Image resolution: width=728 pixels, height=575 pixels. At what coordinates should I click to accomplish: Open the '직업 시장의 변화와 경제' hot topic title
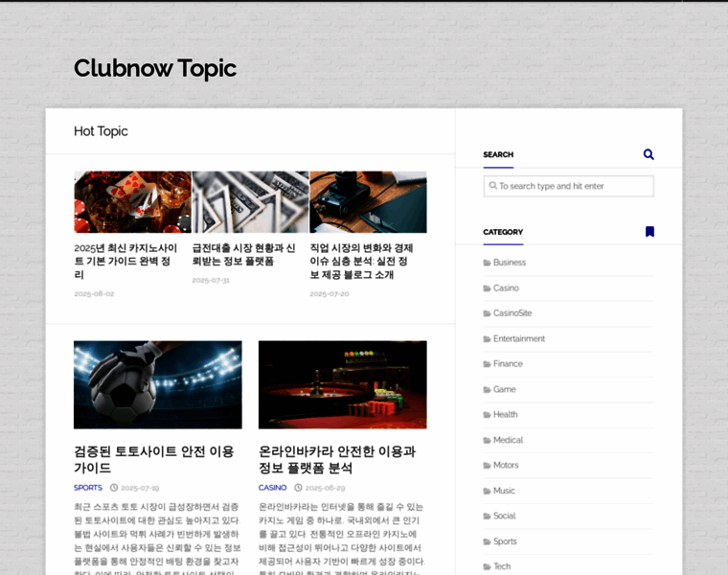pyautogui.click(x=362, y=261)
